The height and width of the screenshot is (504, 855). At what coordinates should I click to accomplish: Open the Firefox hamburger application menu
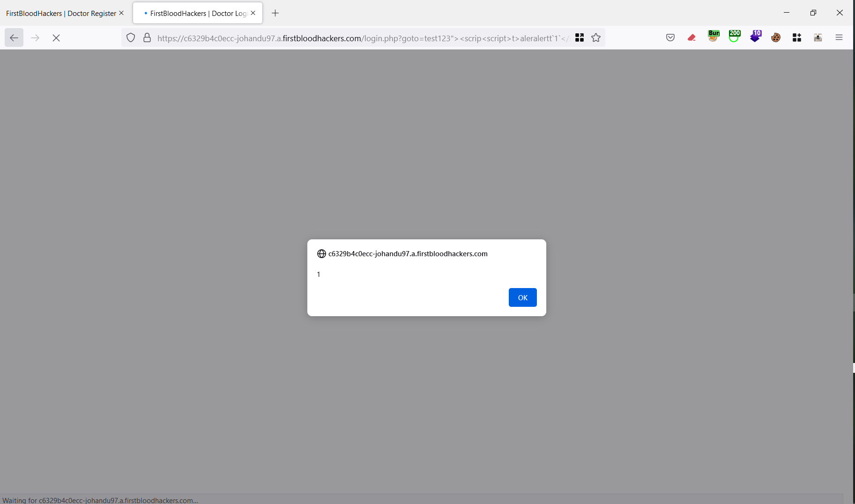839,38
